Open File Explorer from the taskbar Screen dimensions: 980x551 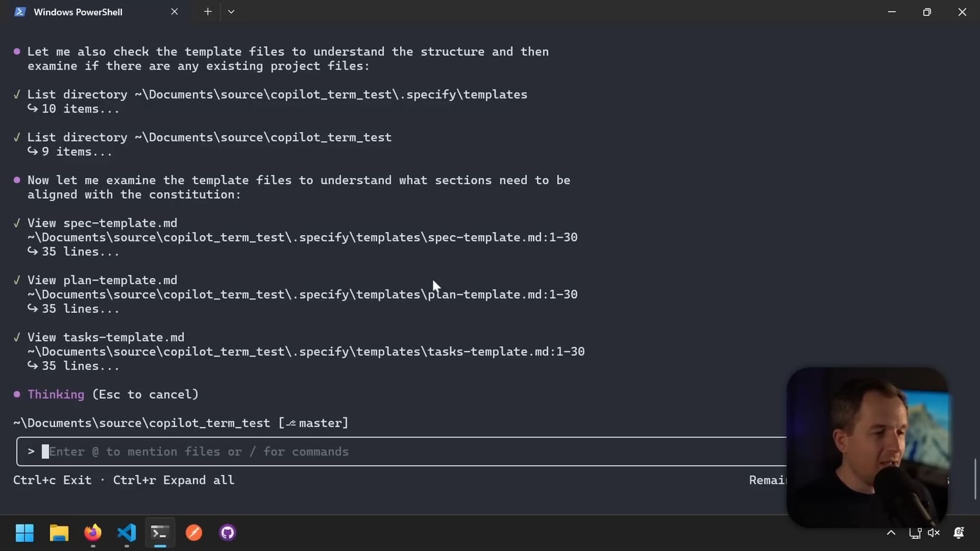coord(58,533)
